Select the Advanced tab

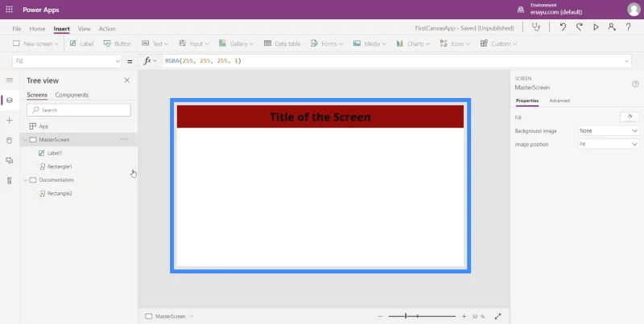(x=559, y=100)
